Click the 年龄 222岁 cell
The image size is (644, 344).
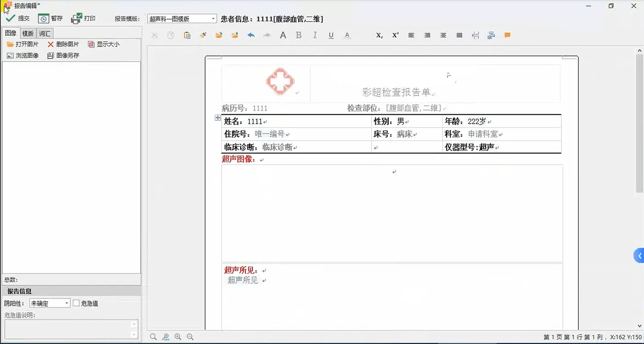pos(502,122)
